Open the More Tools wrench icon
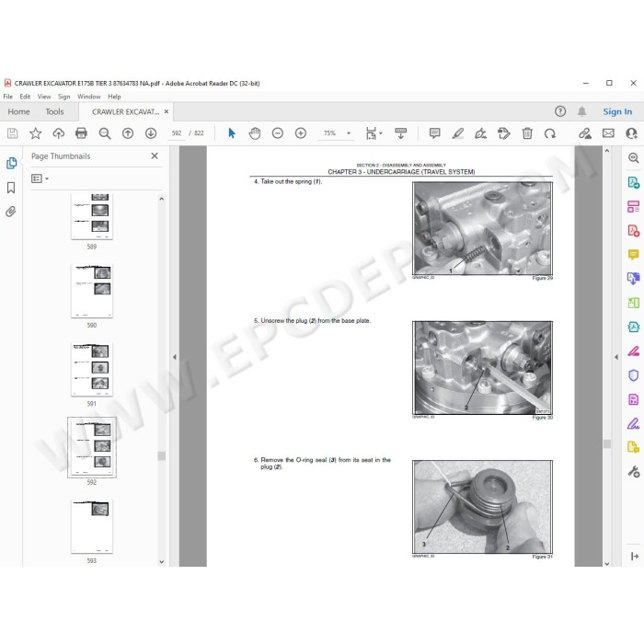 click(633, 471)
